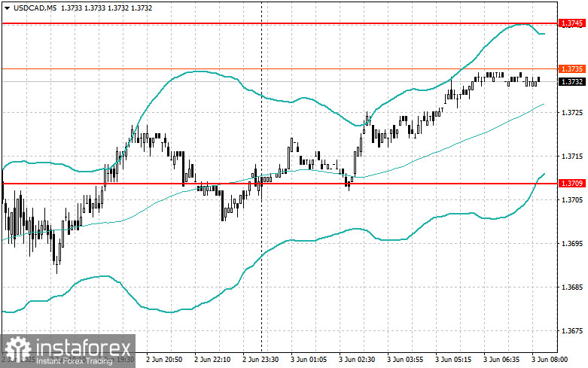Viewport: 588px width, 368px height.
Task: Click the 1.3715 price axis value
Action: 572,157
